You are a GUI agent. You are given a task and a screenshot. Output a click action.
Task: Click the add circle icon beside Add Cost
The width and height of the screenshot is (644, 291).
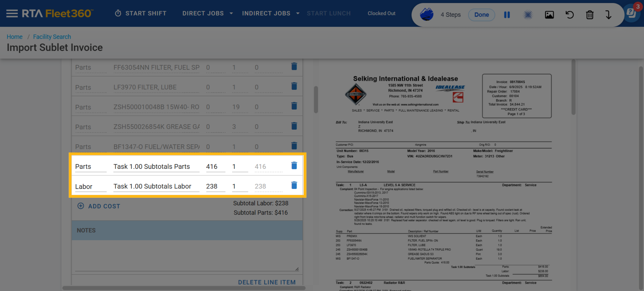tap(80, 206)
